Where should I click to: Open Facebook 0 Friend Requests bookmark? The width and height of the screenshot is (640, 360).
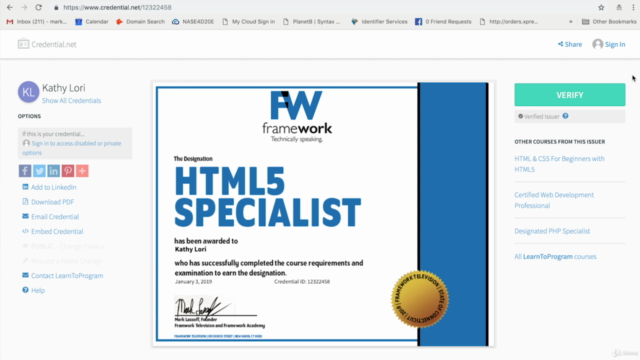[x=443, y=22]
